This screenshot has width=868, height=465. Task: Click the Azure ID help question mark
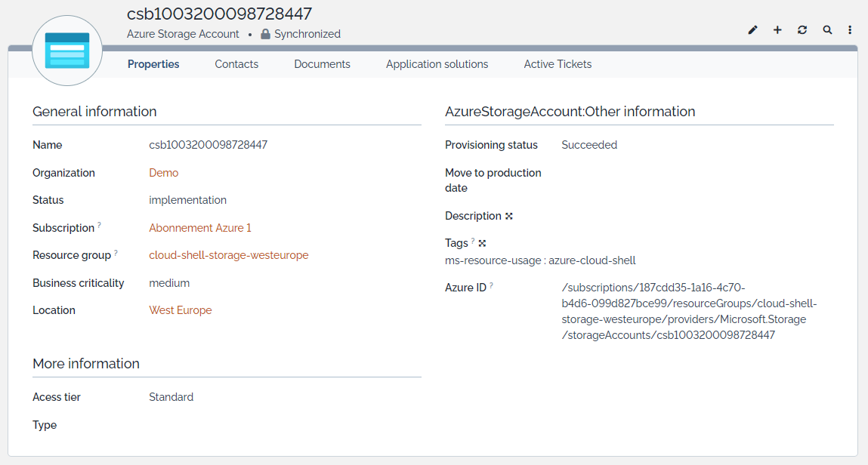point(491,285)
